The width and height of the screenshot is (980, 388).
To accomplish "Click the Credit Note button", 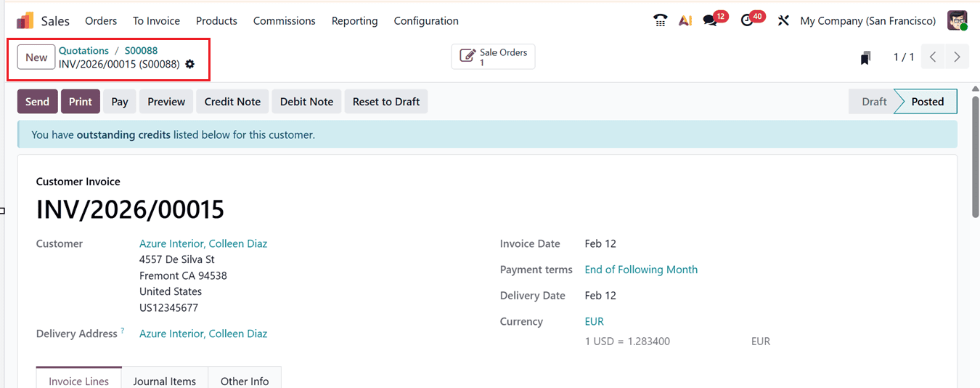I will 232,102.
